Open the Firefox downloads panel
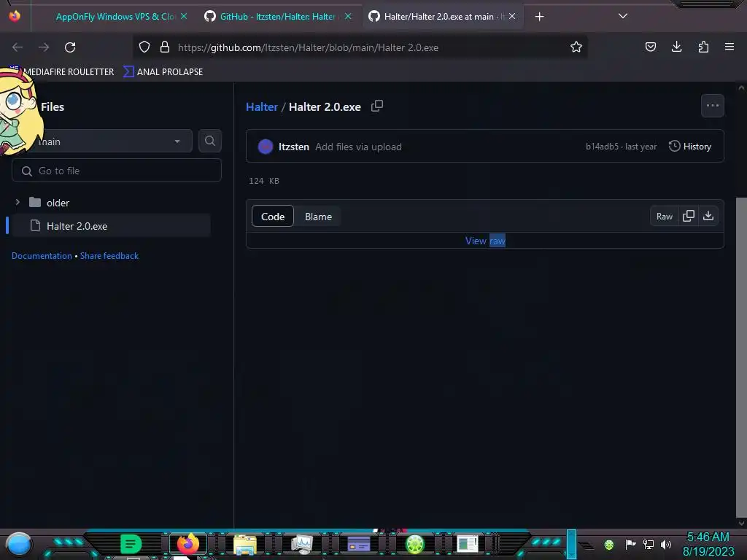Viewport: 747px width, 560px height. point(676,47)
